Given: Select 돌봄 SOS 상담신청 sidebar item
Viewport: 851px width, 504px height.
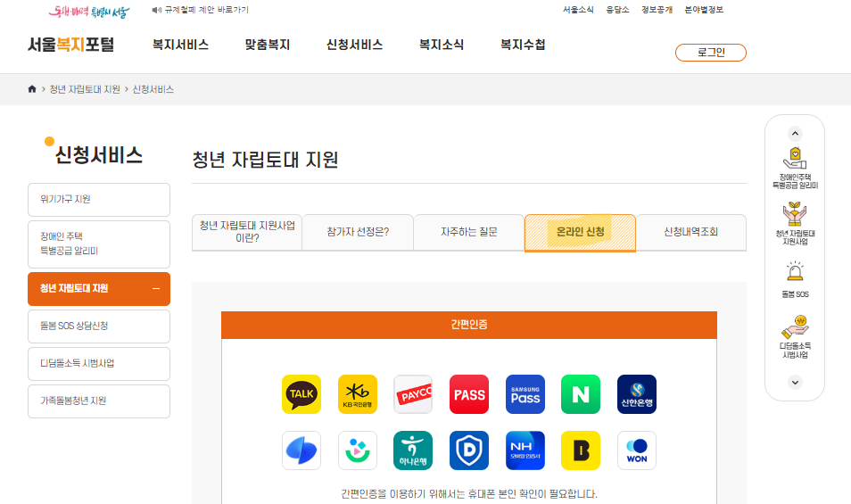Looking at the screenshot, I should coord(99,326).
